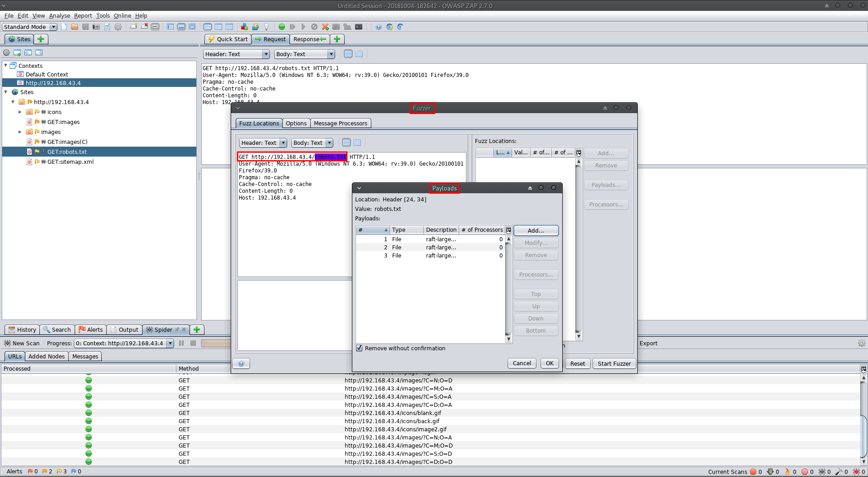Open the Tools menu

click(103, 15)
